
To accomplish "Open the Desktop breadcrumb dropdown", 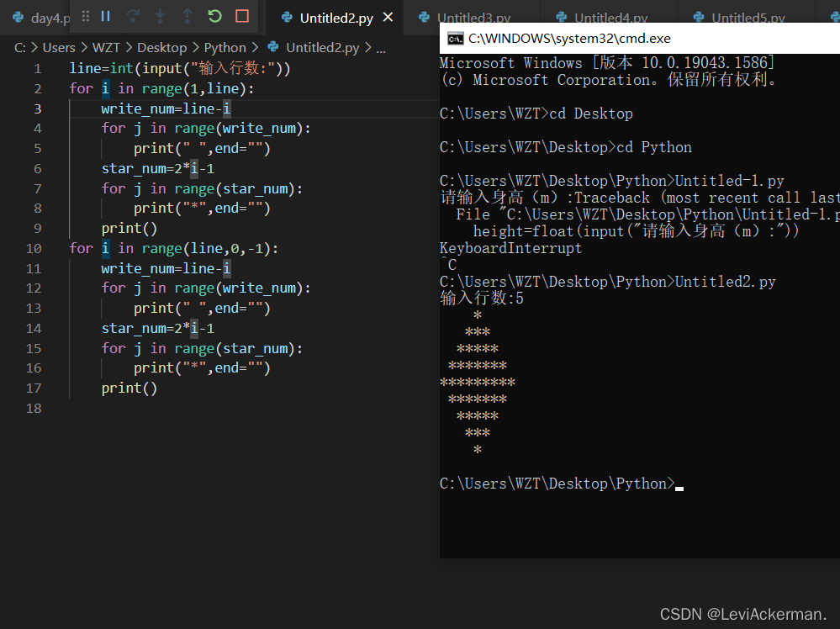I will 161,47.
